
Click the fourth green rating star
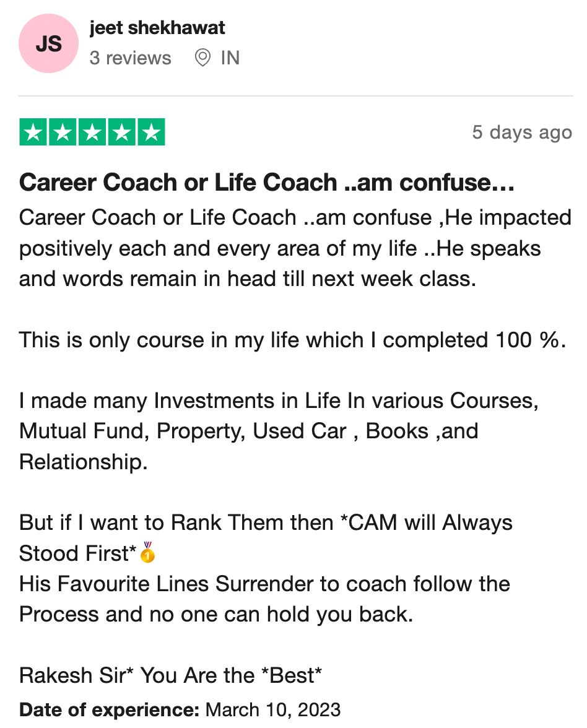[122, 132]
